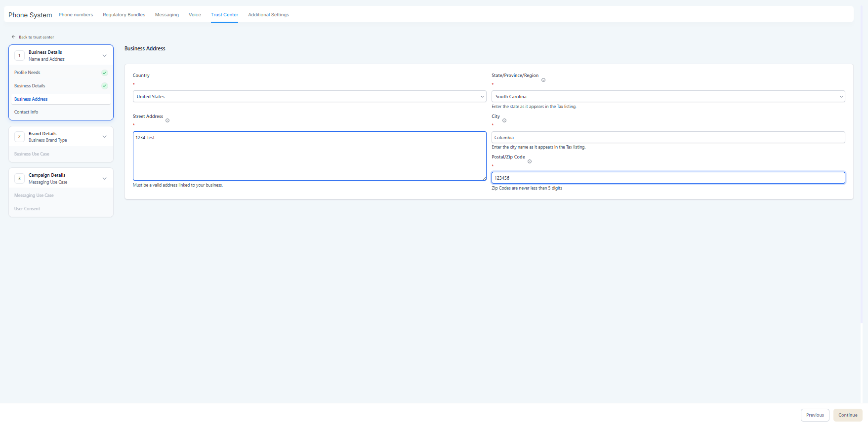Click the step 1 number badge

[19, 56]
